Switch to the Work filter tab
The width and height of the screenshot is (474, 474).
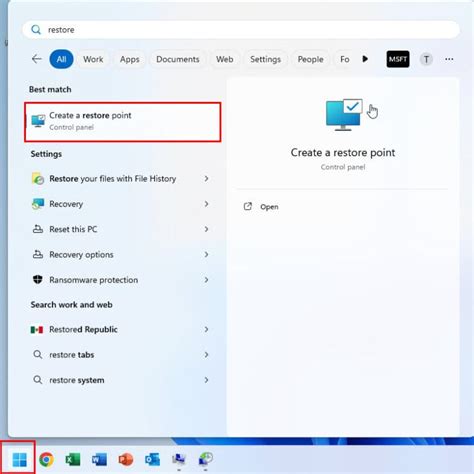tap(93, 59)
